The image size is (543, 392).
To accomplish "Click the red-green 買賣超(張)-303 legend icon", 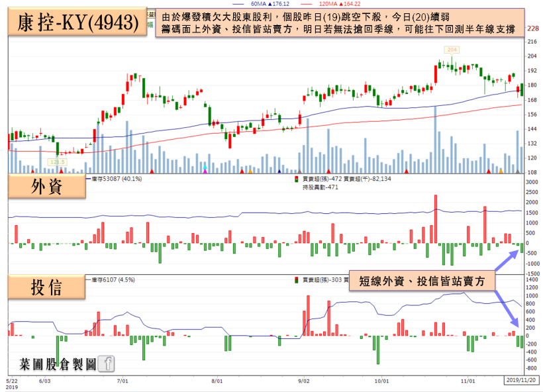I will (x=296, y=280).
